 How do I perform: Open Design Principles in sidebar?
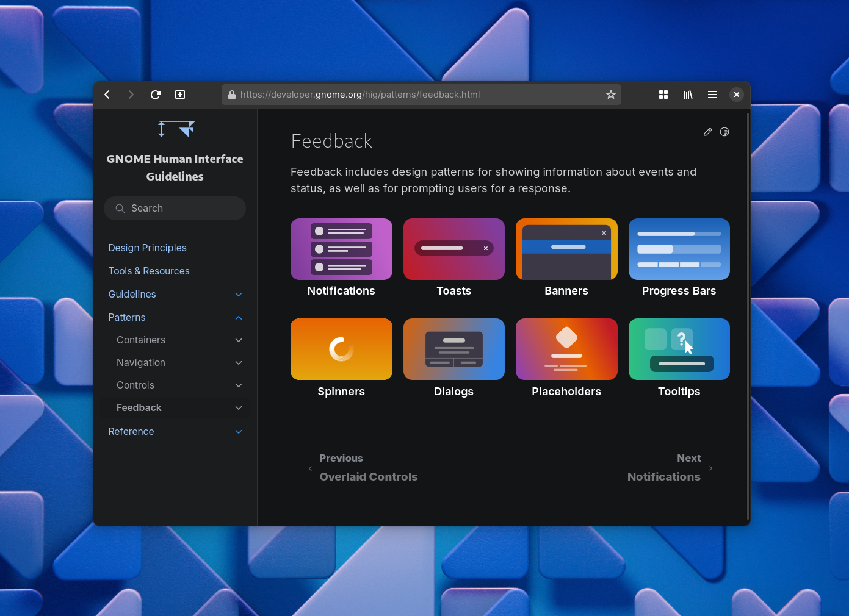147,248
